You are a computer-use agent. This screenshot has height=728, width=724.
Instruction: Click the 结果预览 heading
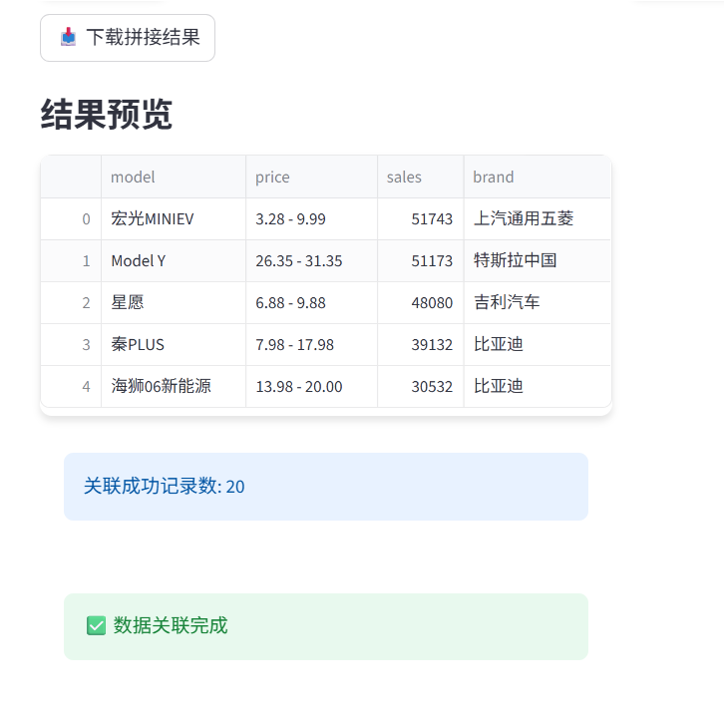click(107, 115)
